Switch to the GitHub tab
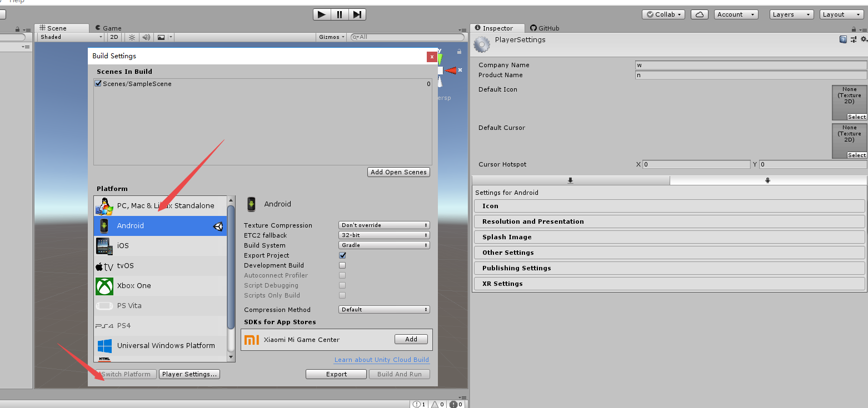 545,28
